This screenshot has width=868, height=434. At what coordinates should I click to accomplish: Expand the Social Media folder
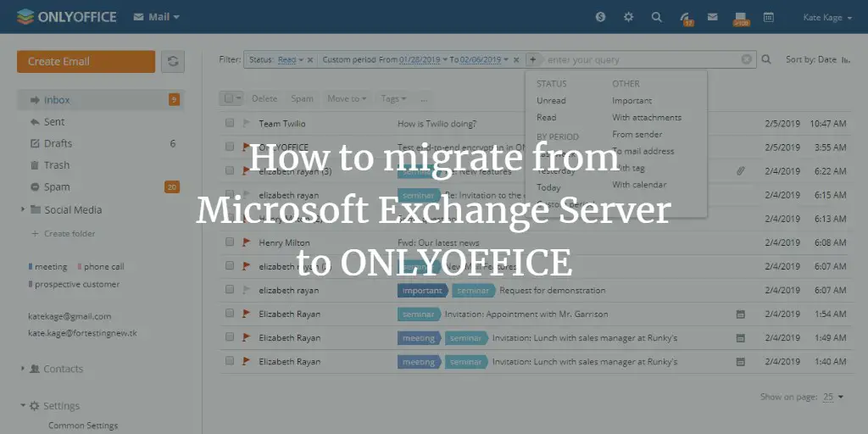pyautogui.click(x=23, y=209)
